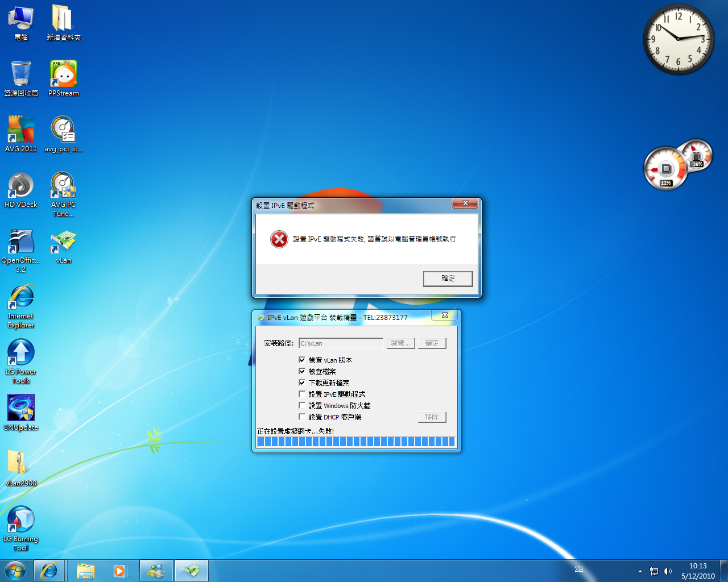This screenshot has height=582, width=728.
Task: Open the PPStream desktop icon
Action: pos(64,78)
